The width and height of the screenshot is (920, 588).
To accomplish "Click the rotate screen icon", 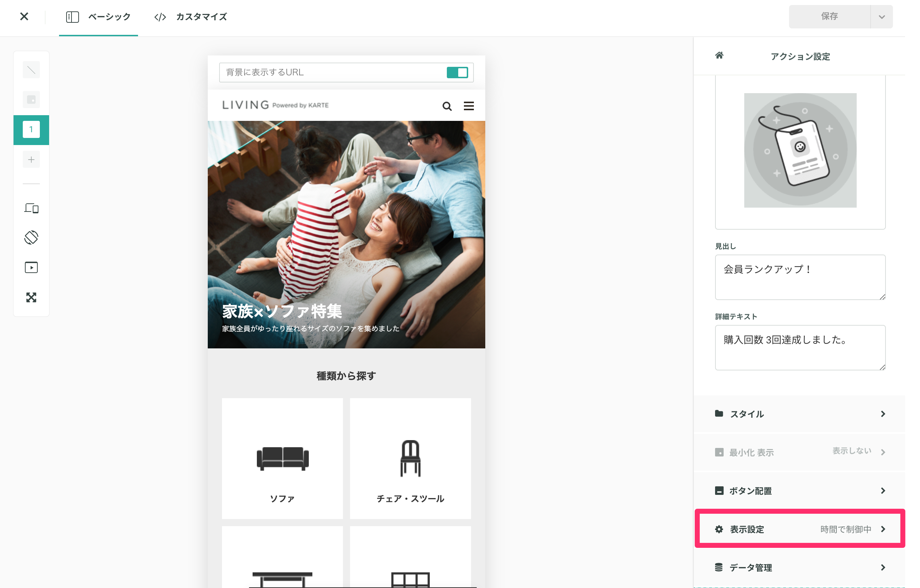I will point(31,237).
